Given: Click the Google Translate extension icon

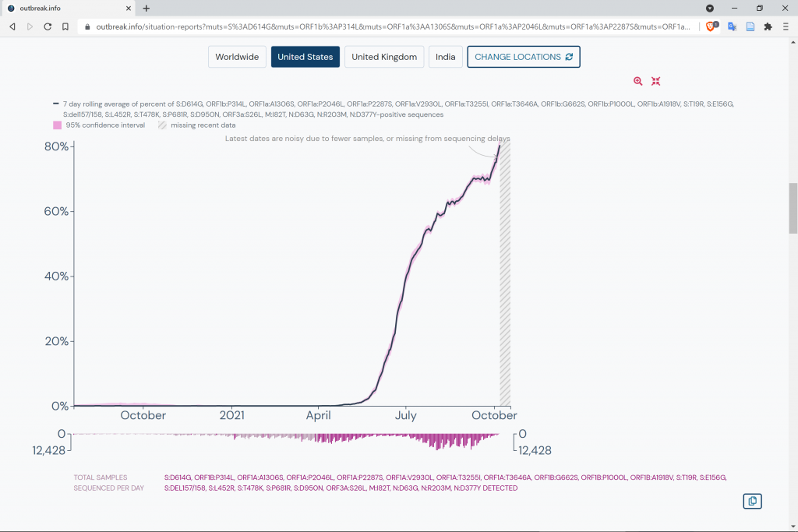Looking at the screenshot, I should [x=732, y=26].
